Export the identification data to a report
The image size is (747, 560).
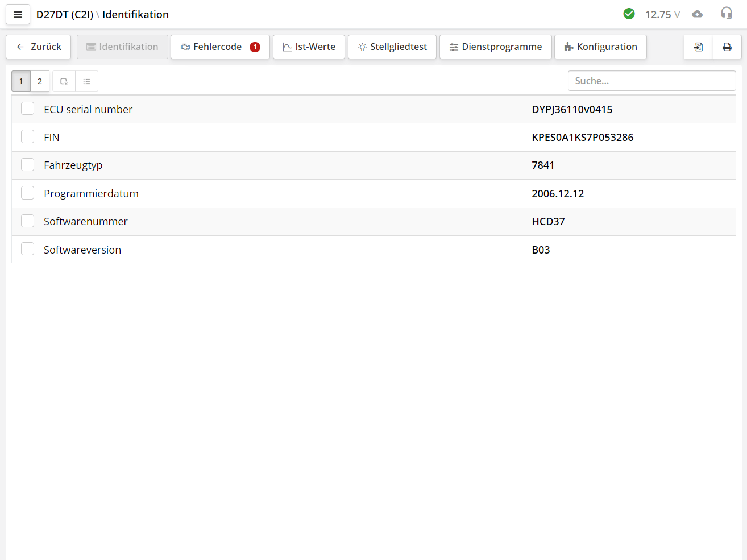pos(698,47)
